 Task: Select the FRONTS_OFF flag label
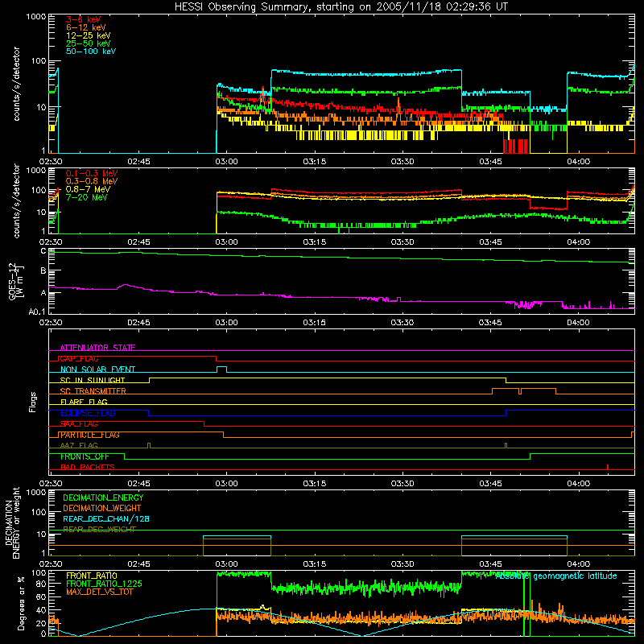pyautogui.click(x=85, y=456)
